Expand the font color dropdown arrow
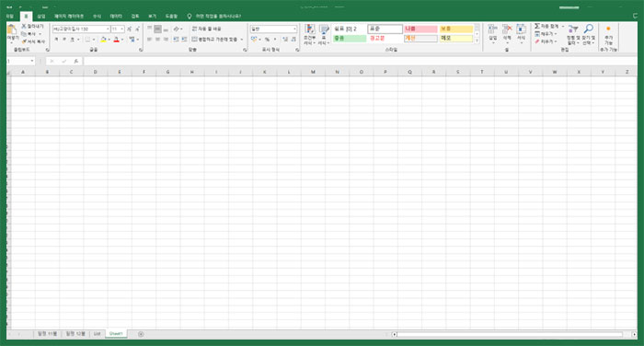644x346 pixels. (122, 40)
